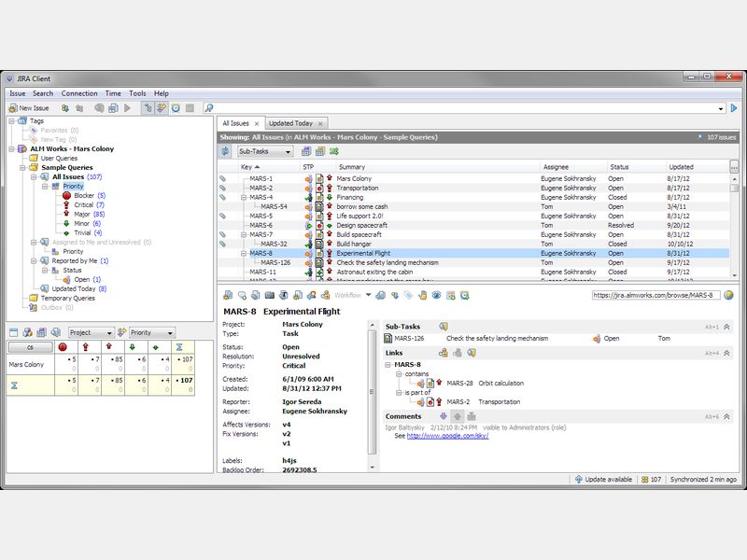Open the Project dropdown in the lower-left panel
The width and height of the screenshot is (747, 560).
pos(91,332)
